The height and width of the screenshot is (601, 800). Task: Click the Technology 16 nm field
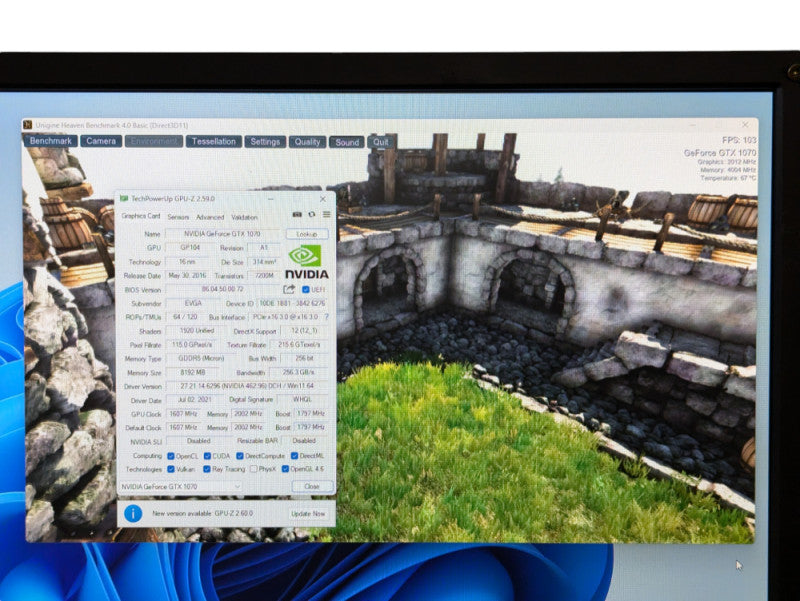point(187,262)
